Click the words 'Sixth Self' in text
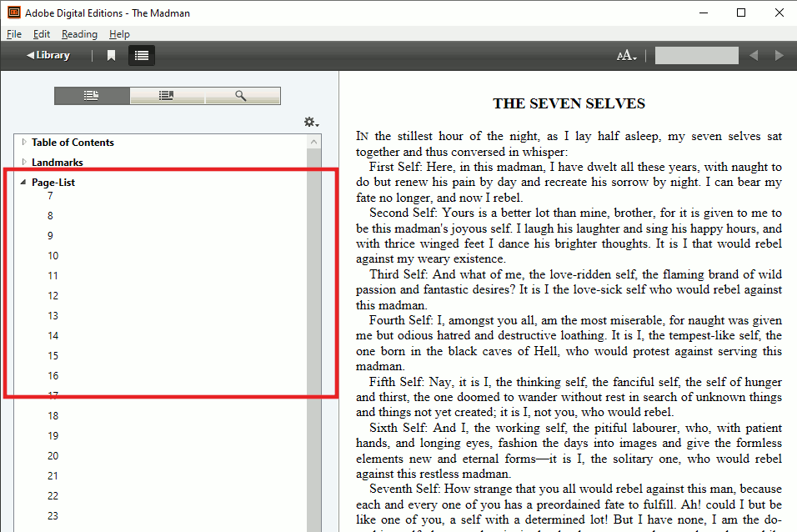Viewport: 797px width, 532px height. (x=398, y=428)
